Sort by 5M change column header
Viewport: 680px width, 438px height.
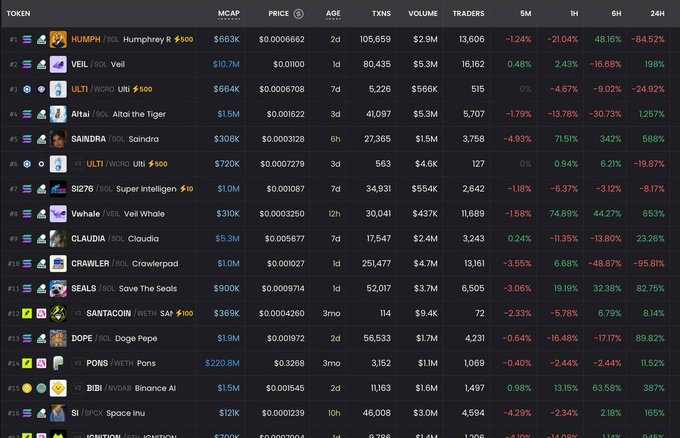[x=526, y=13]
